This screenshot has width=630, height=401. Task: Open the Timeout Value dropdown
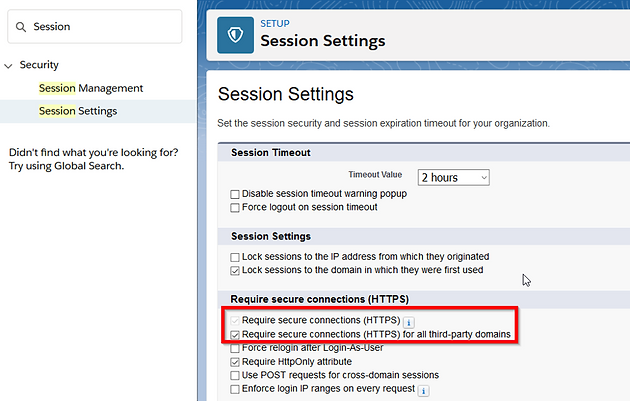click(x=454, y=178)
